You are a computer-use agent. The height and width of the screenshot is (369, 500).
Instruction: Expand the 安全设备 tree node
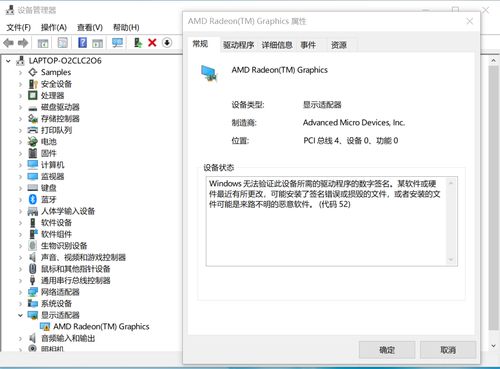tap(20, 84)
